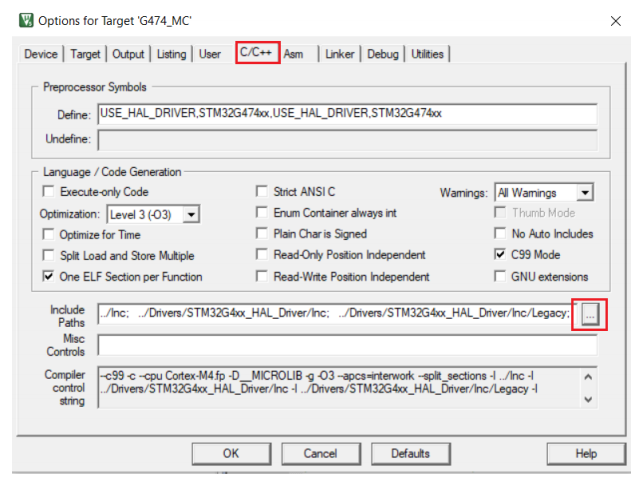Switch to the Asm tab

tap(293, 54)
